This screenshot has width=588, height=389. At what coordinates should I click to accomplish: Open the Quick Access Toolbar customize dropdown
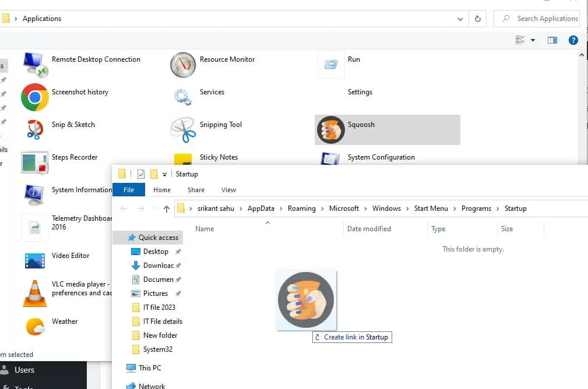[x=165, y=174]
